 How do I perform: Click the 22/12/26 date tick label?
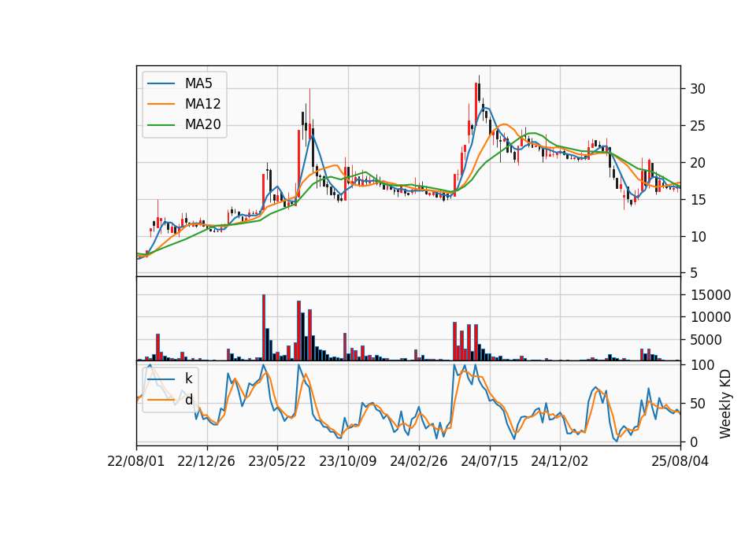pyautogui.click(x=206, y=461)
